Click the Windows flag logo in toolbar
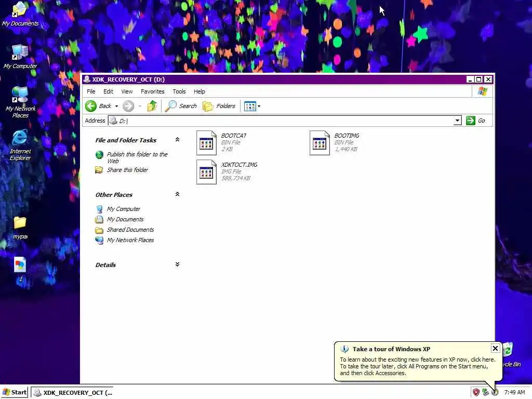The image size is (532, 399). pos(483,91)
